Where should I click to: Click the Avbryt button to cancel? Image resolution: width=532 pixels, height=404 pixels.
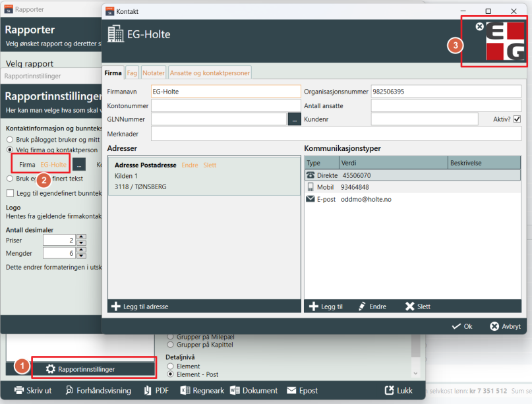[x=506, y=326]
